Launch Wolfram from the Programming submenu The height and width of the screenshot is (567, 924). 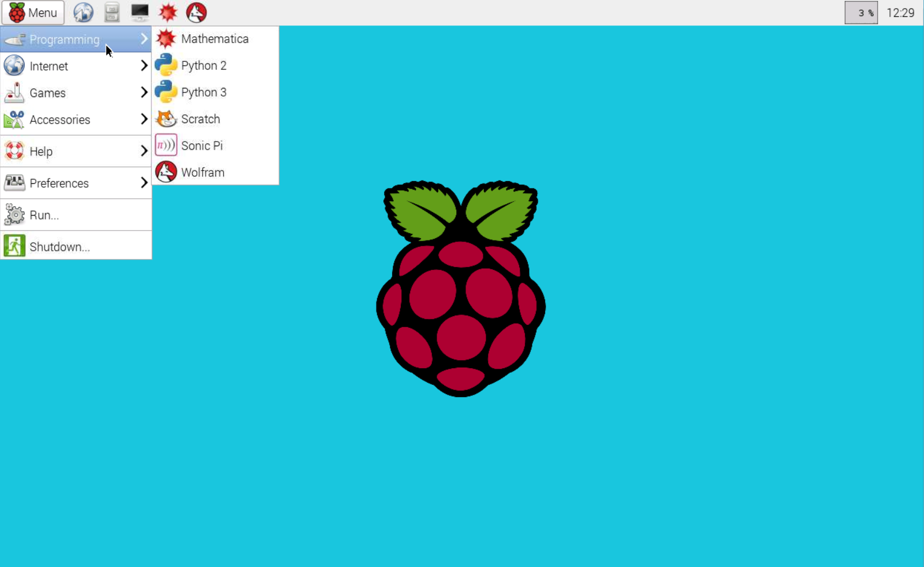[x=215, y=172]
